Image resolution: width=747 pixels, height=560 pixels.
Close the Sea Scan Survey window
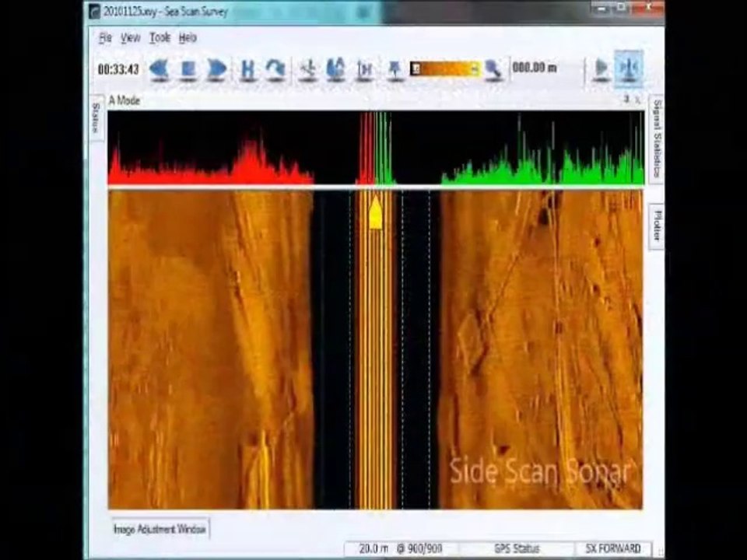click(648, 8)
